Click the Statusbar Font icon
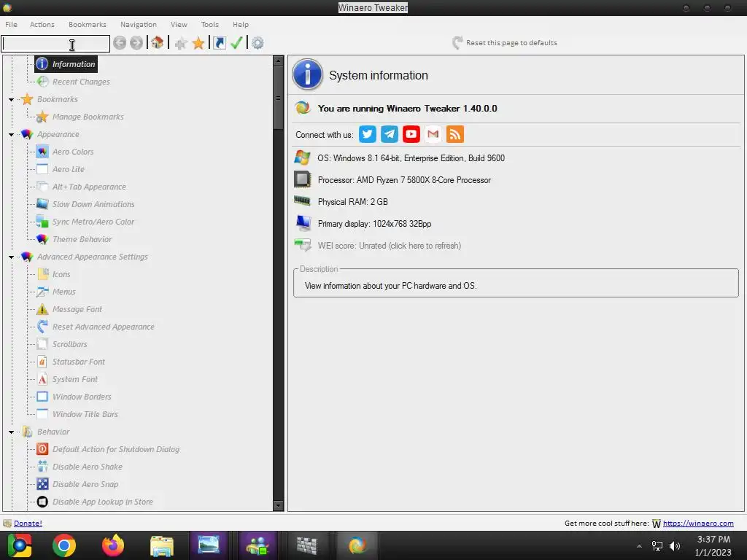747x560 pixels. click(x=42, y=362)
